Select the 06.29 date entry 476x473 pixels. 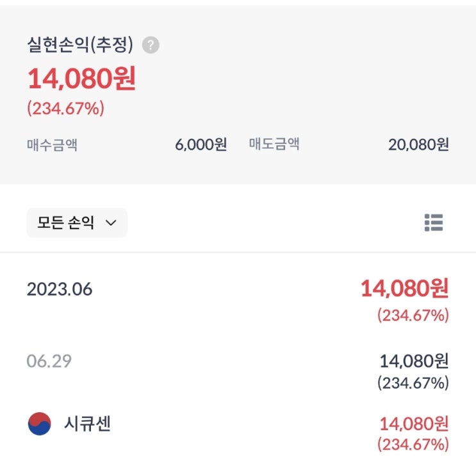point(49,361)
